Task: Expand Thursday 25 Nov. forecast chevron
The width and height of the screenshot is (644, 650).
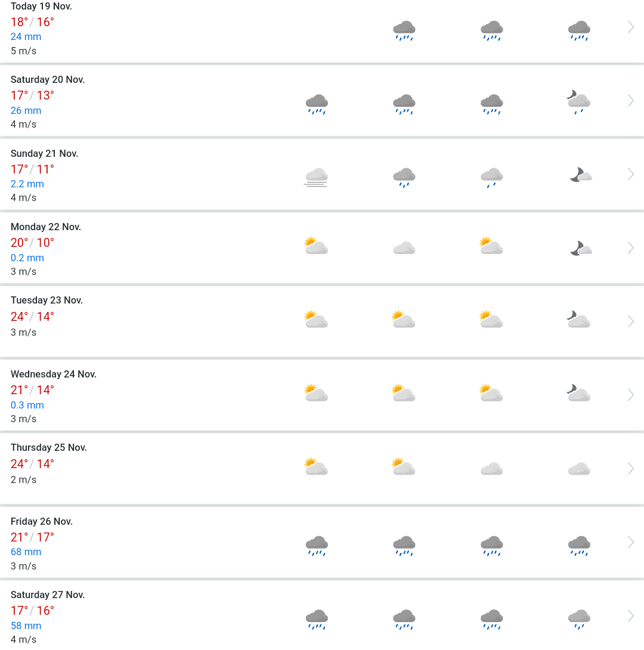Action: (x=631, y=469)
